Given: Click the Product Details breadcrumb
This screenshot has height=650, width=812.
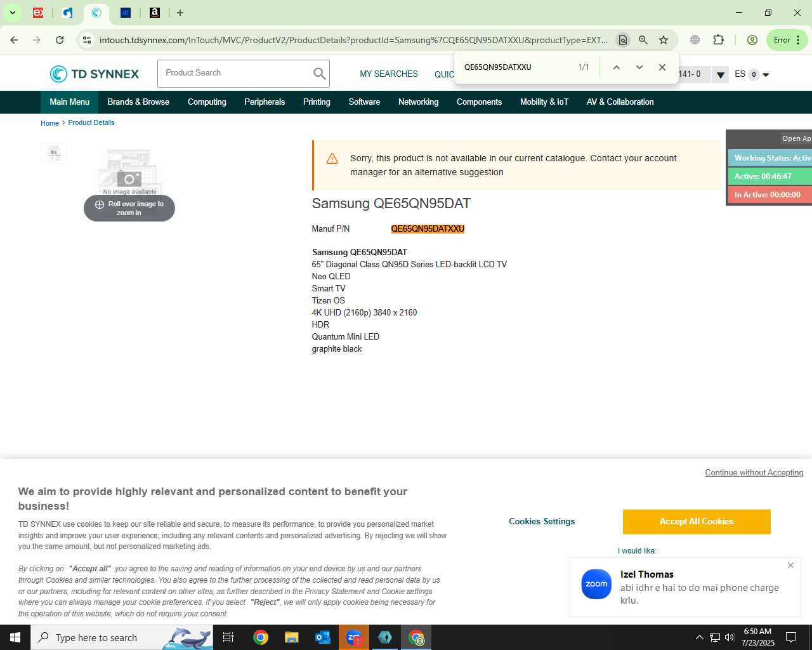Looking at the screenshot, I should coord(91,123).
